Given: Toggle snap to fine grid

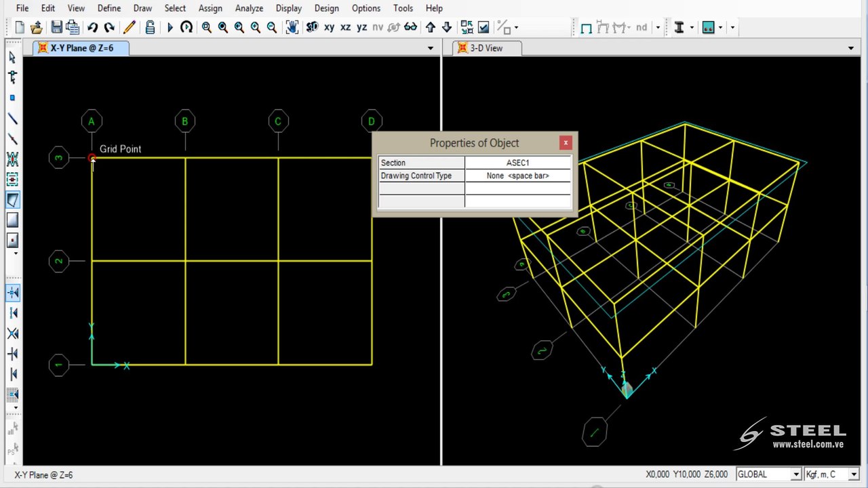Looking at the screenshot, I should [x=12, y=394].
